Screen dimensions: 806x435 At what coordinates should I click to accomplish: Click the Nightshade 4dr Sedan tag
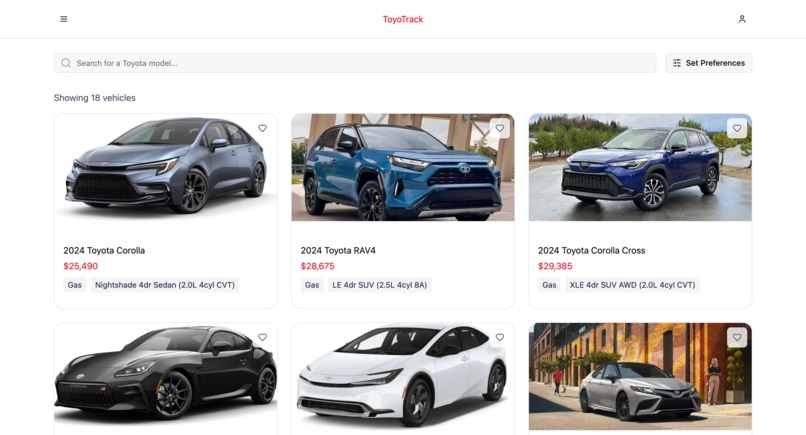tap(165, 285)
